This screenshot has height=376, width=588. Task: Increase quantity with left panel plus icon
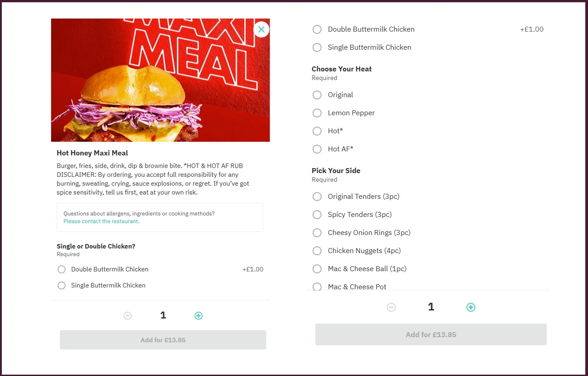[199, 315]
